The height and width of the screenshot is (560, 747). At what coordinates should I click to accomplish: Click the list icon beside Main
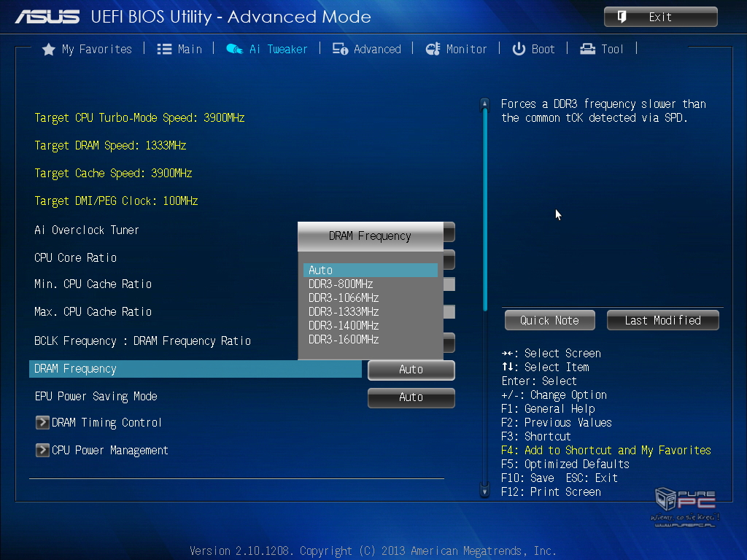[164, 50]
